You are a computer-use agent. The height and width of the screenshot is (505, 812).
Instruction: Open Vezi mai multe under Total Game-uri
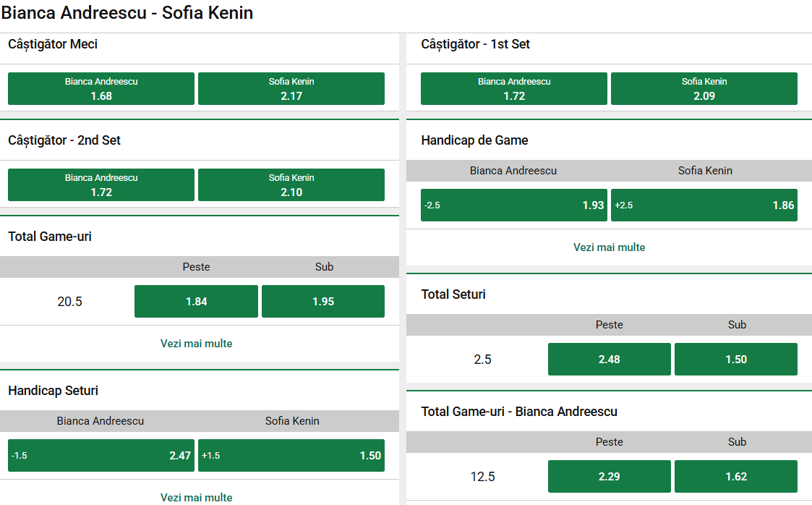[x=196, y=343]
